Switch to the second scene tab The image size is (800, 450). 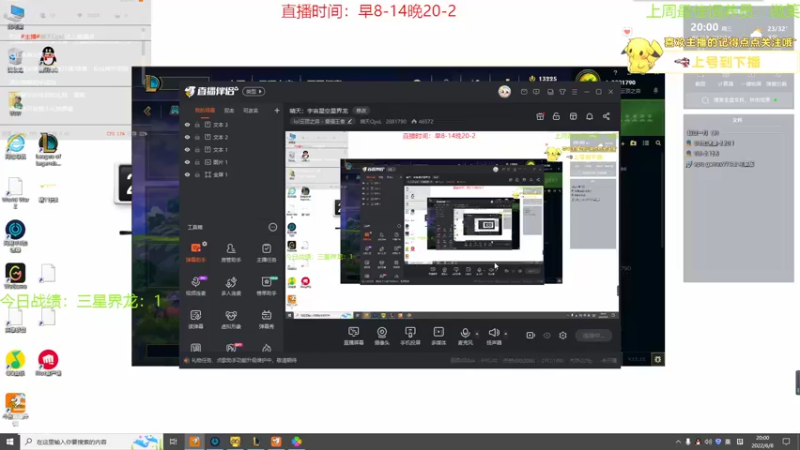coord(229,110)
